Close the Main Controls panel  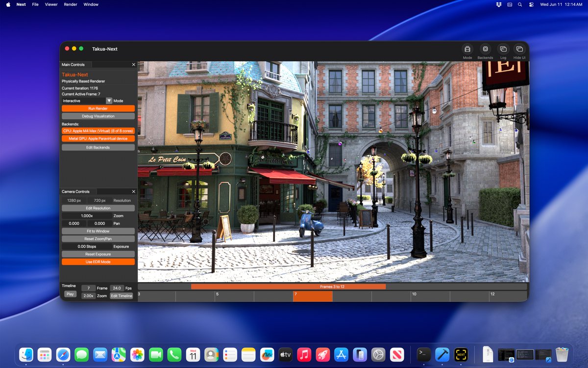134,65
